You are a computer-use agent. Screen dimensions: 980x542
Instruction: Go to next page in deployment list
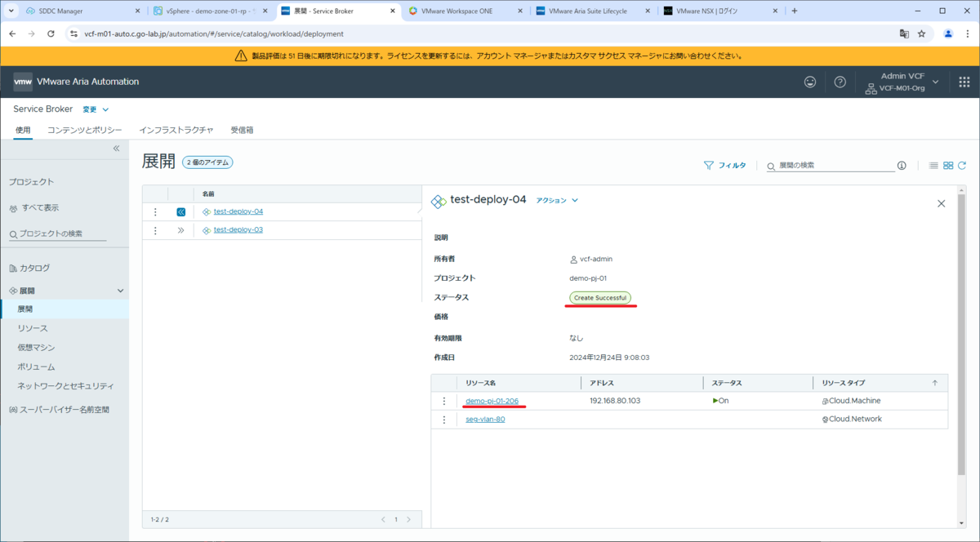click(x=409, y=519)
